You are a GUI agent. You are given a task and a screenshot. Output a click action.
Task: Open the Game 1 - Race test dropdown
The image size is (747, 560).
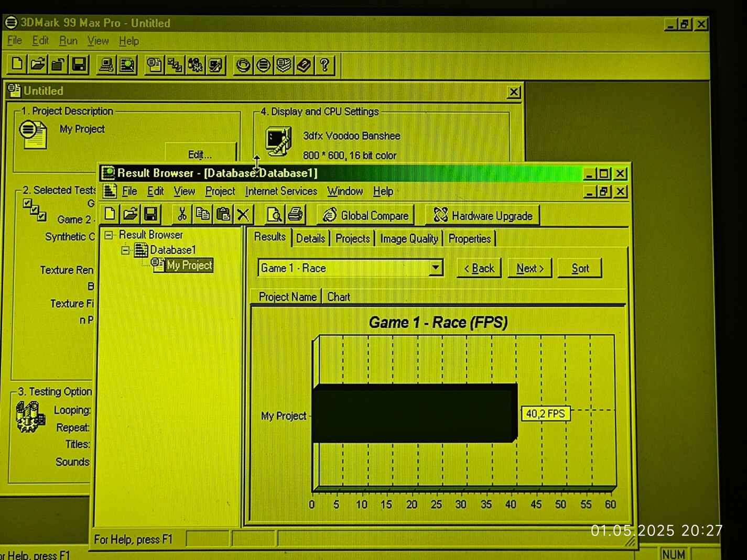point(435,268)
